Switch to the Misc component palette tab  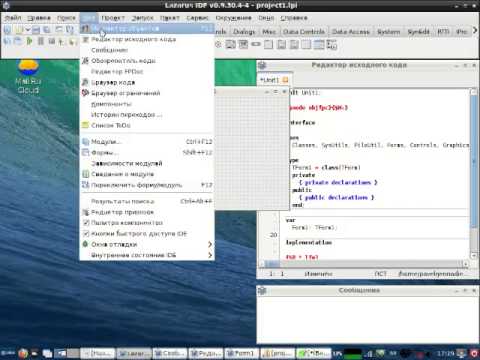[269, 32]
